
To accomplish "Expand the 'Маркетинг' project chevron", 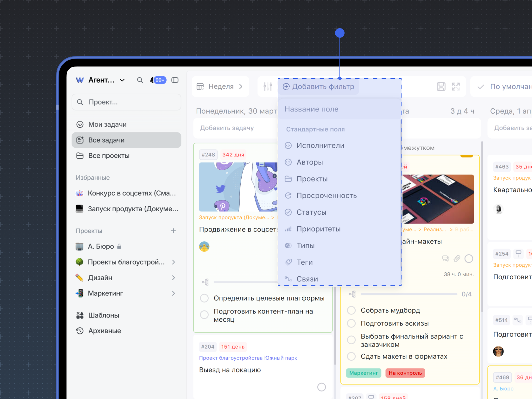I will (173, 293).
